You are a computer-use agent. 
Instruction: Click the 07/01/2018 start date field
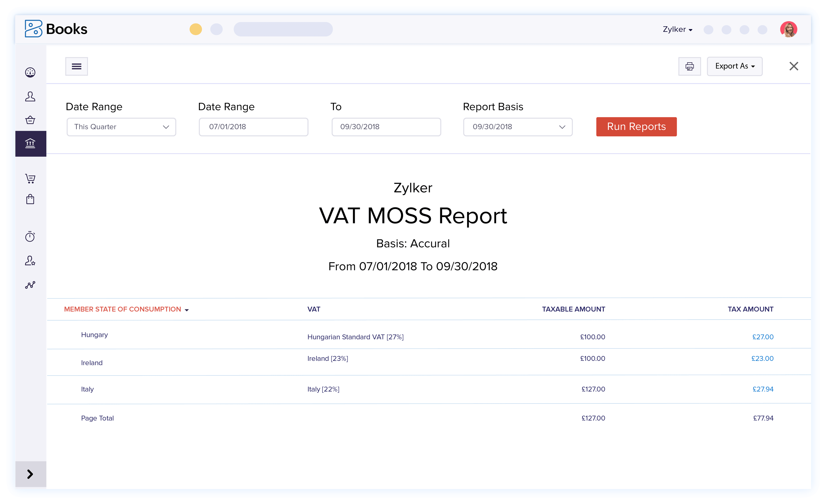(253, 127)
